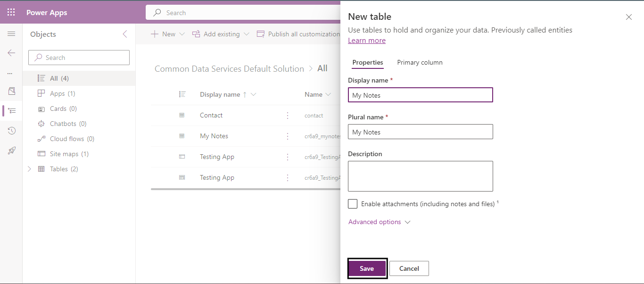Click the Description text box

(x=420, y=176)
